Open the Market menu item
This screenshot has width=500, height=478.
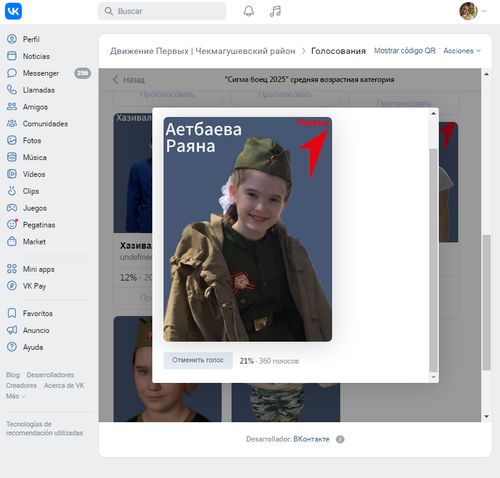point(34,242)
